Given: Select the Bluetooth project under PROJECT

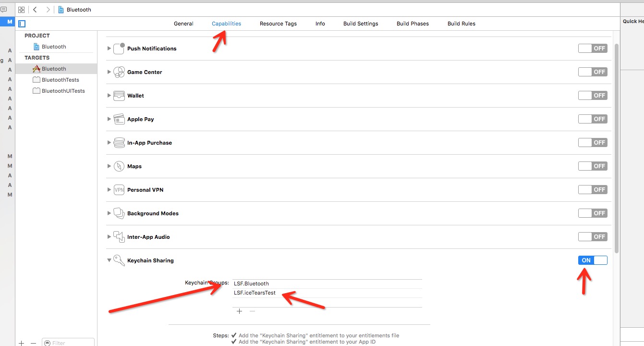Looking at the screenshot, I should 56,47.
